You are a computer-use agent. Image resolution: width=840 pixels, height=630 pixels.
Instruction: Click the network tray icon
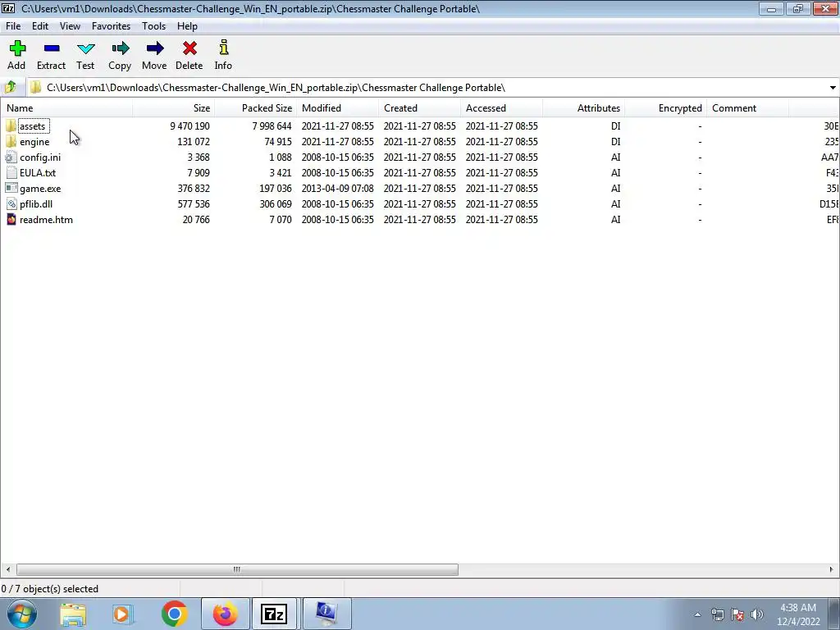[717, 614]
